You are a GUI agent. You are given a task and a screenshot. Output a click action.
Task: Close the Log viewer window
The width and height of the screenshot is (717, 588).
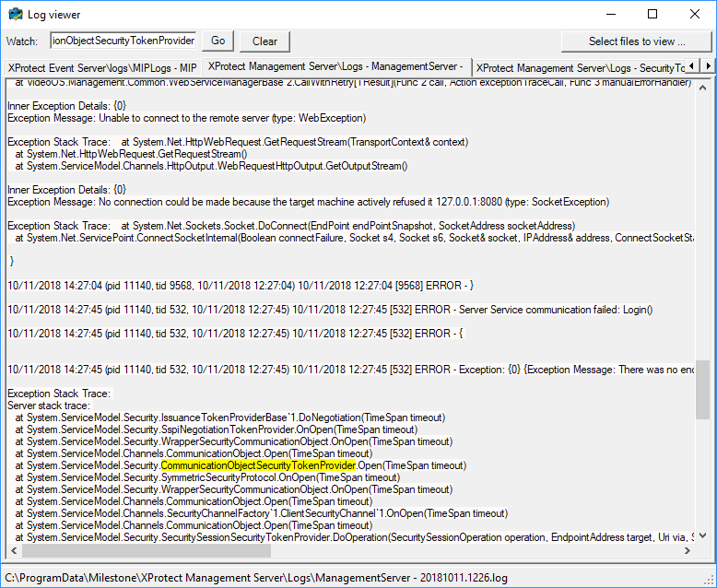[x=695, y=14]
